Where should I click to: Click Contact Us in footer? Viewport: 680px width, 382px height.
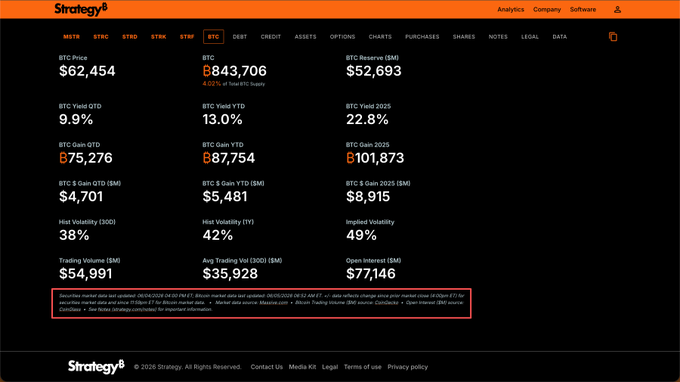point(267,367)
